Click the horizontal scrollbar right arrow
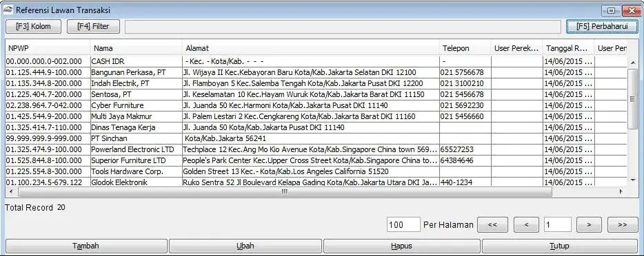Screen dimensions: 644x256 coord(621,191)
